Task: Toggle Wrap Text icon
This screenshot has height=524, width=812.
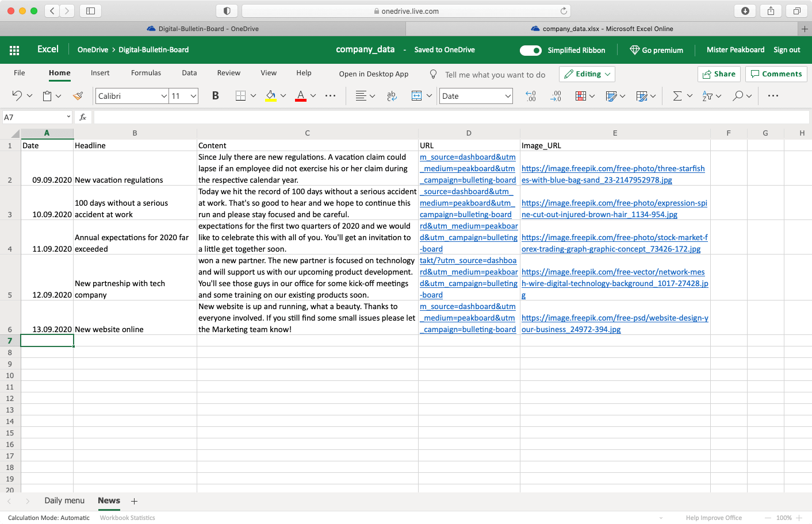Action: click(392, 96)
